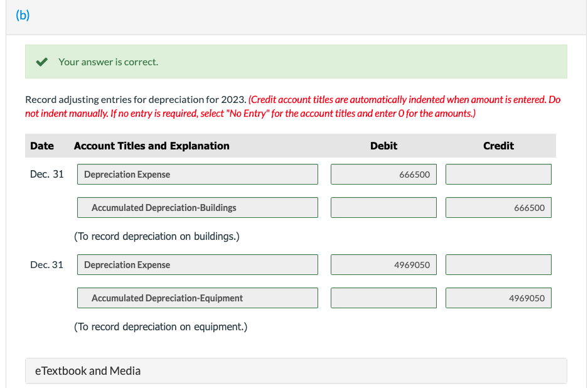Open the Accumulated Depreciation-Buildings account field
This screenshot has height=388, width=588.
tap(198, 208)
